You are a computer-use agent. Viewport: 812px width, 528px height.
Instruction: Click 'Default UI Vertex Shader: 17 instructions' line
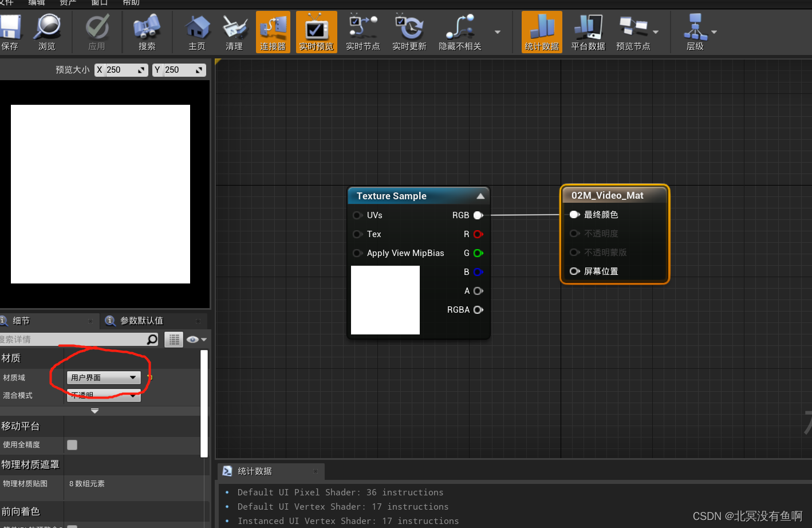click(343, 507)
